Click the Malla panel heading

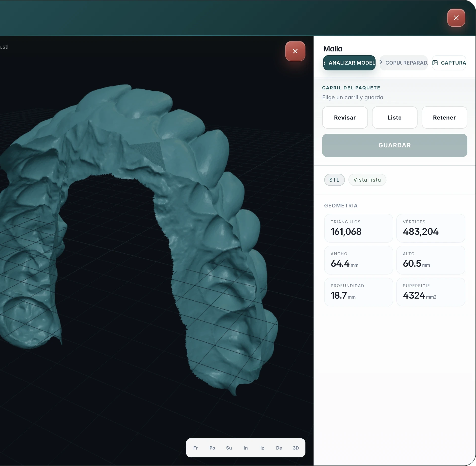pyautogui.click(x=333, y=49)
